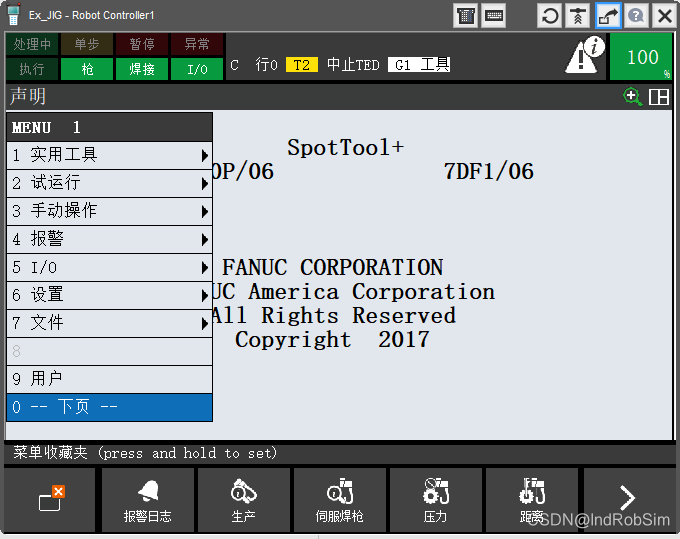Click the yellow T2 mode label
The image size is (680, 539).
pyautogui.click(x=302, y=65)
